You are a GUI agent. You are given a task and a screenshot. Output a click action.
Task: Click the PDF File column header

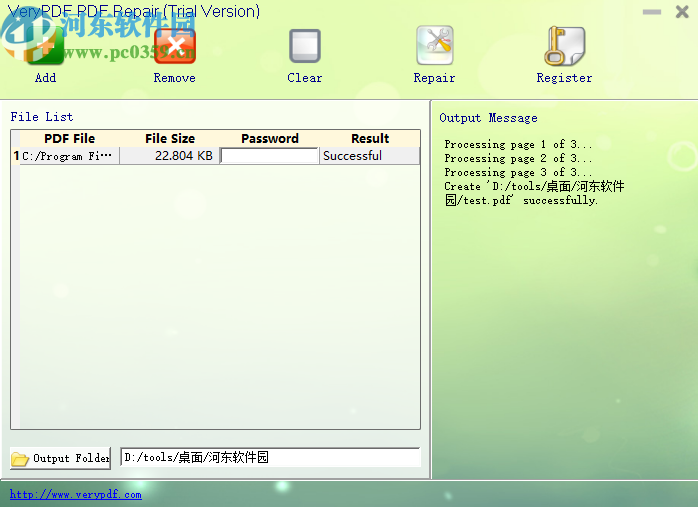pos(69,138)
